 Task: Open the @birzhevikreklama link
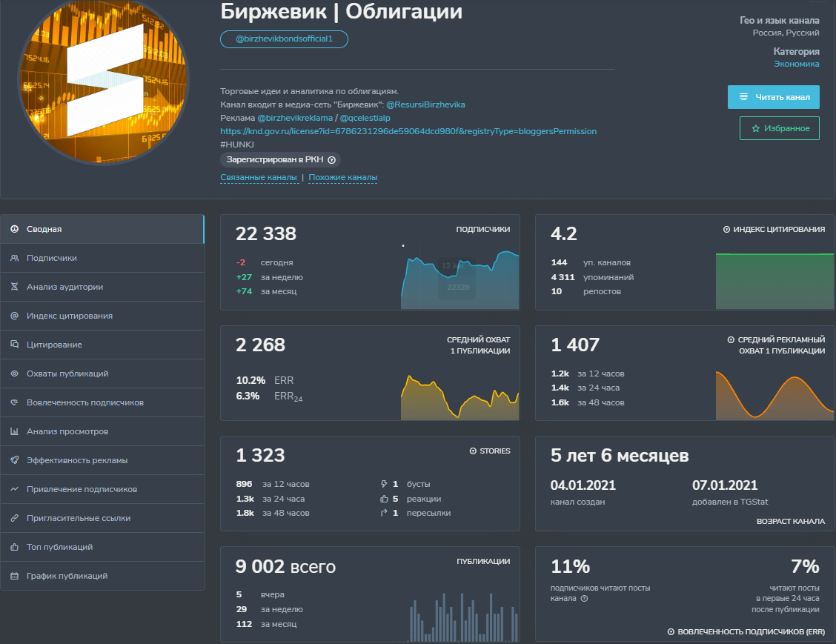tap(295, 118)
